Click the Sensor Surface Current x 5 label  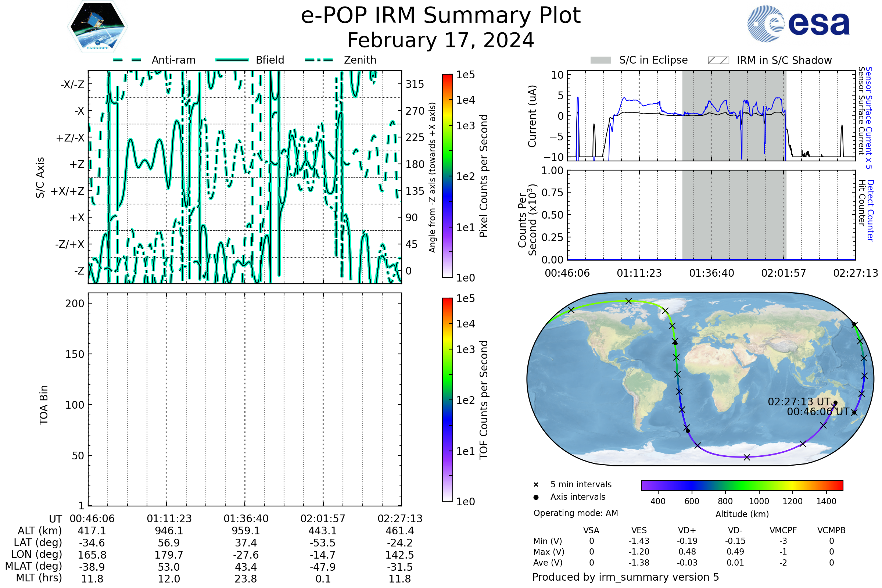[x=869, y=118]
